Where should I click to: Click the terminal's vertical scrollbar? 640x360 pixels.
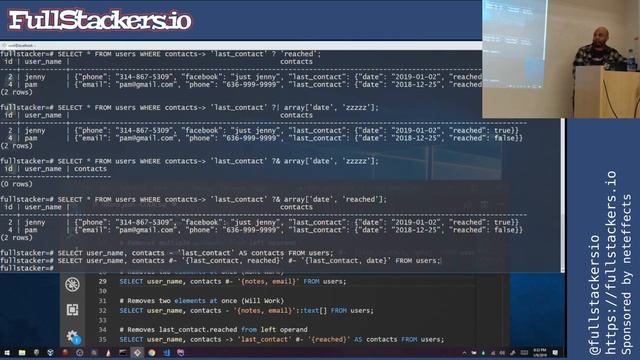point(563,196)
